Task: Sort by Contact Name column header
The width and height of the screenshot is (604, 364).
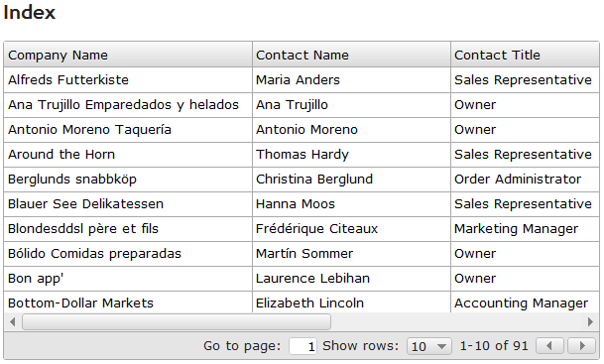Action: pos(351,55)
